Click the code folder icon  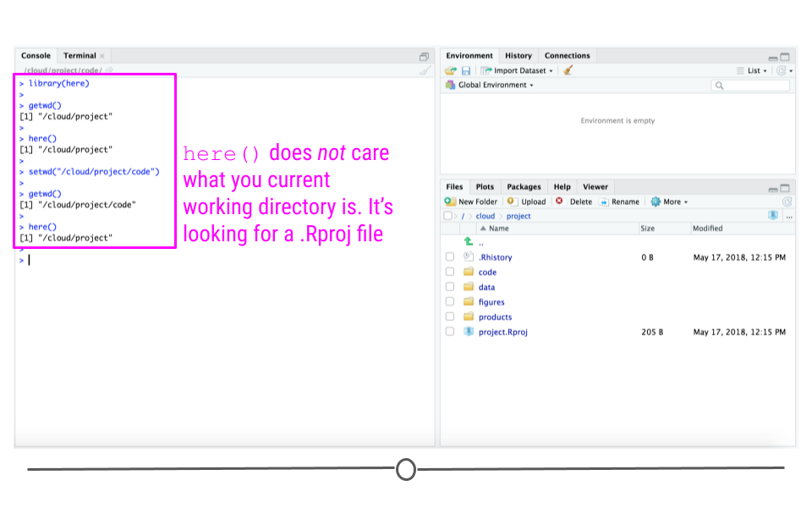469,272
